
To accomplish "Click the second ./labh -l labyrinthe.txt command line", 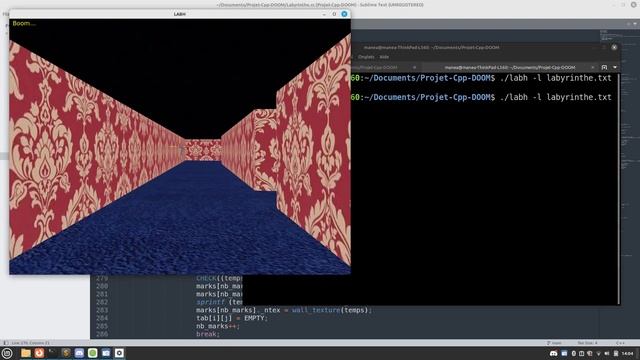I will tap(556, 97).
